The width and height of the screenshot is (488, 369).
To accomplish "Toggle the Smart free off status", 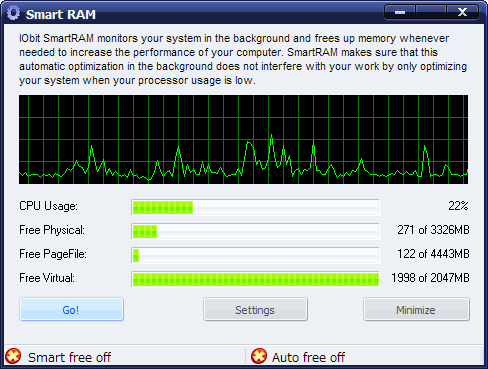I will coord(69,357).
